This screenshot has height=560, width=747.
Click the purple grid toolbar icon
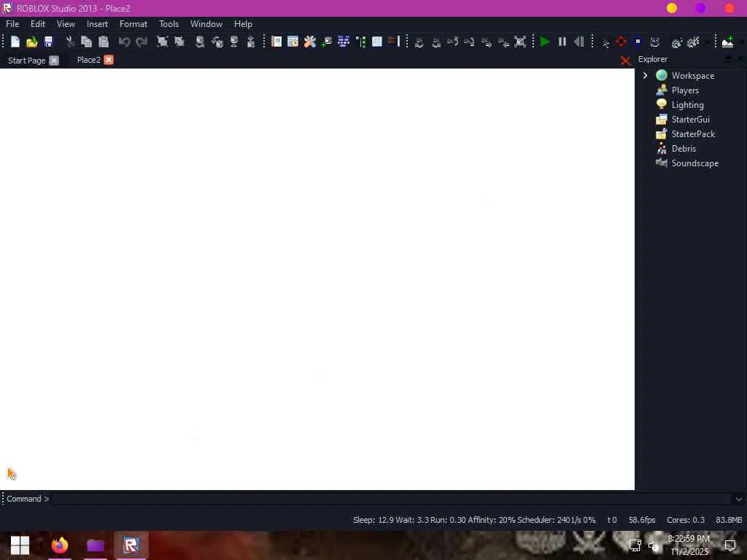pos(344,42)
